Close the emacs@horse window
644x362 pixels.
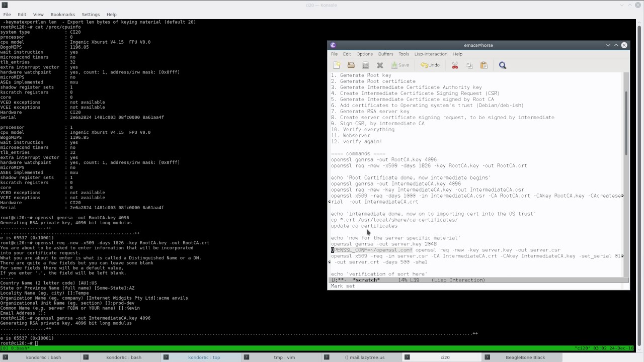click(x=624, y=45)
